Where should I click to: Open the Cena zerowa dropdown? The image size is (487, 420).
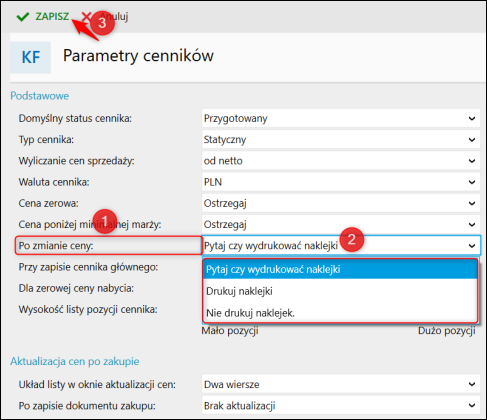tap(341, 203)
